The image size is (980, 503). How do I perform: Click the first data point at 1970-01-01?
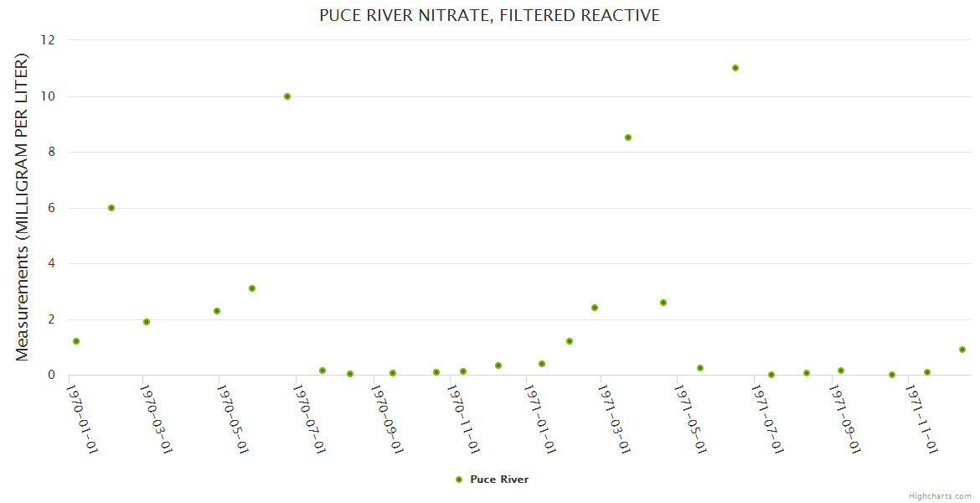point(76,341)
